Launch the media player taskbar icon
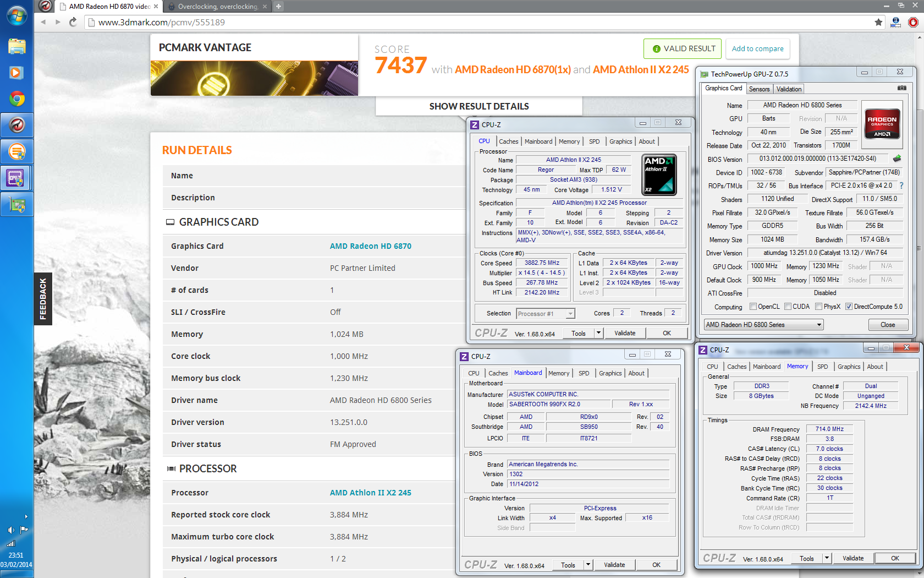This screenshot has height=578, width=924. [x=16, y=73]
